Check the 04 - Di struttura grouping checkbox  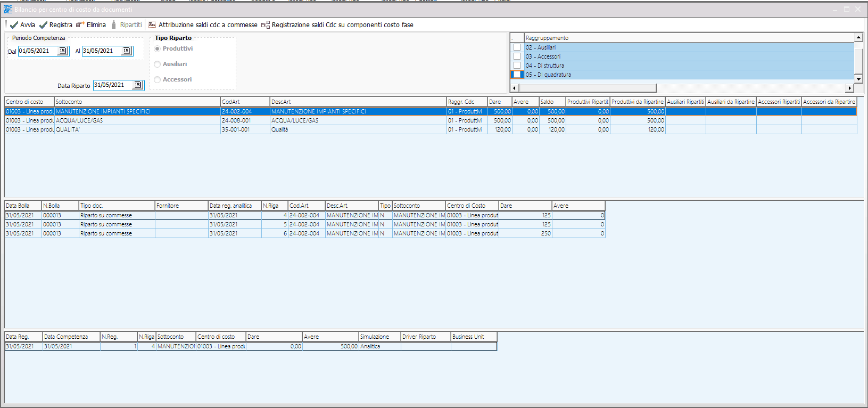tap(517, 66)
